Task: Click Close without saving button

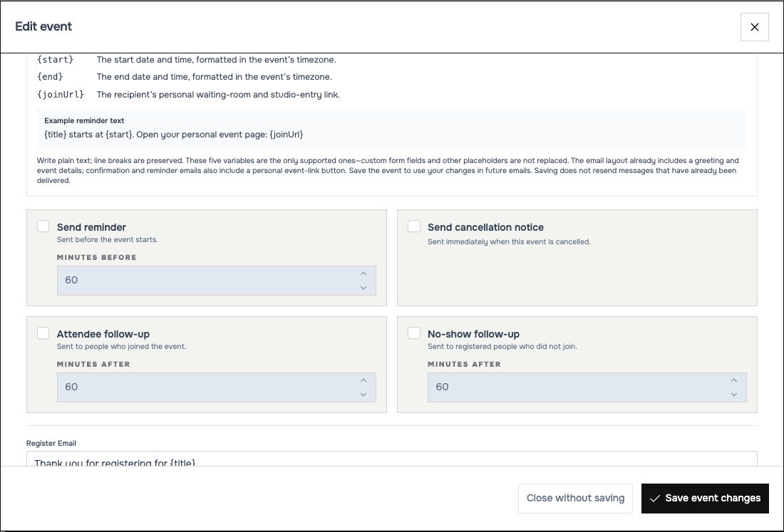Action: click(575, 498)
